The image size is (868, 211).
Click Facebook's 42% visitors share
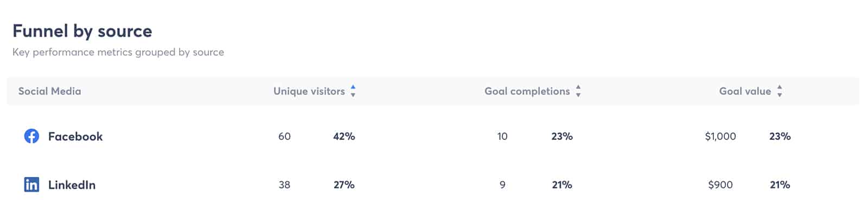point(344,136)
